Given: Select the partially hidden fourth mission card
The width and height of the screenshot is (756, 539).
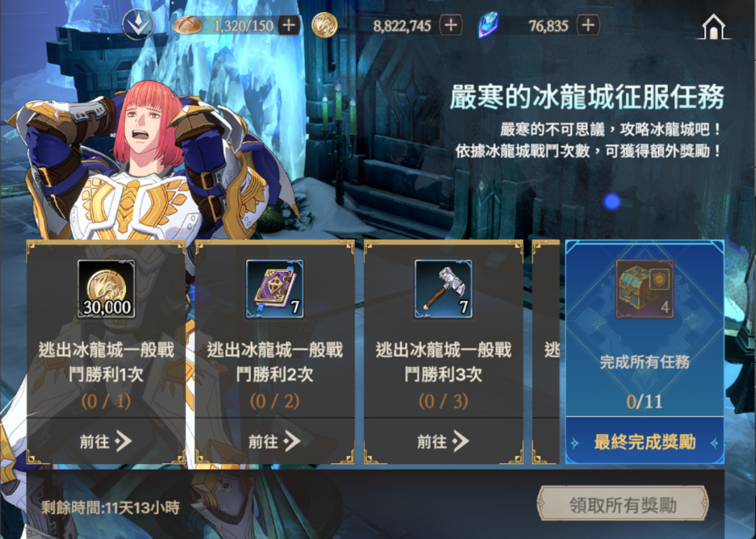Looking at the screenshot, I should tap(546, 352).
